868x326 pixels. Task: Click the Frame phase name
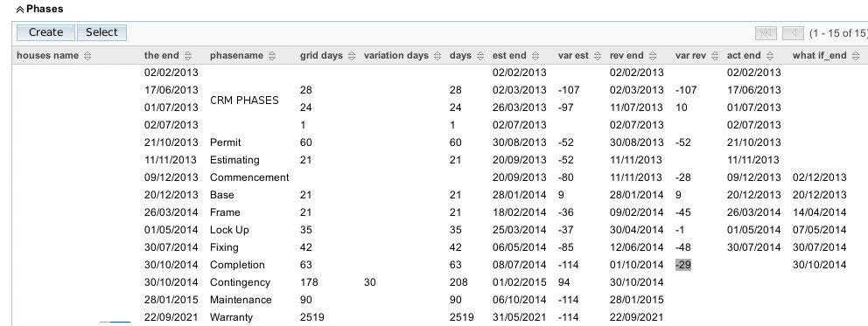(225, 212)
